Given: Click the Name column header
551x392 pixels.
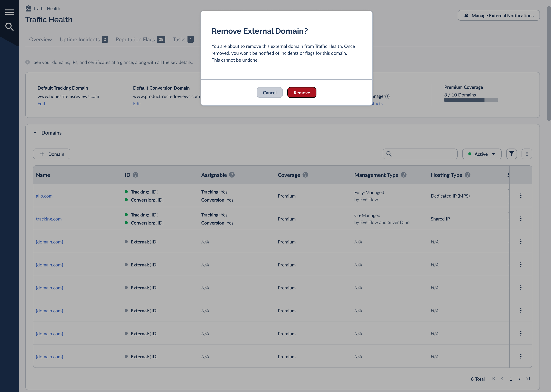Looking at the screenshot, I should click(x=43, y=175).
